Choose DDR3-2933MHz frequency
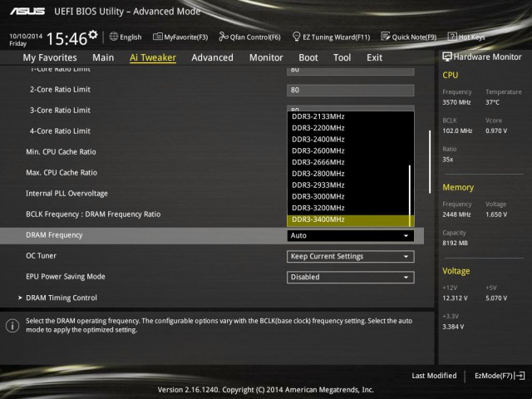Image resolution: width=532 pixels, height=399 pixels. [x=348, y=185]
